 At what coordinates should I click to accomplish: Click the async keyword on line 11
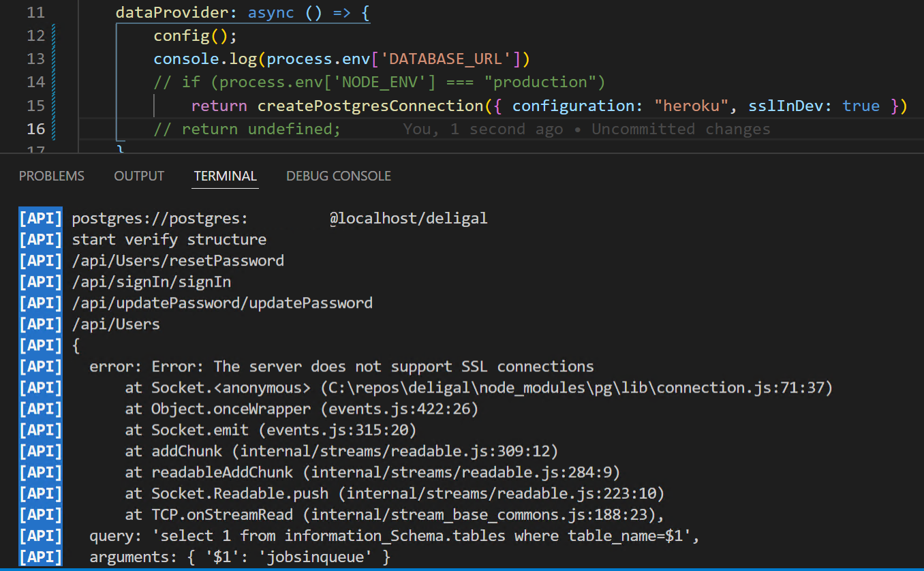pos(270,12)
